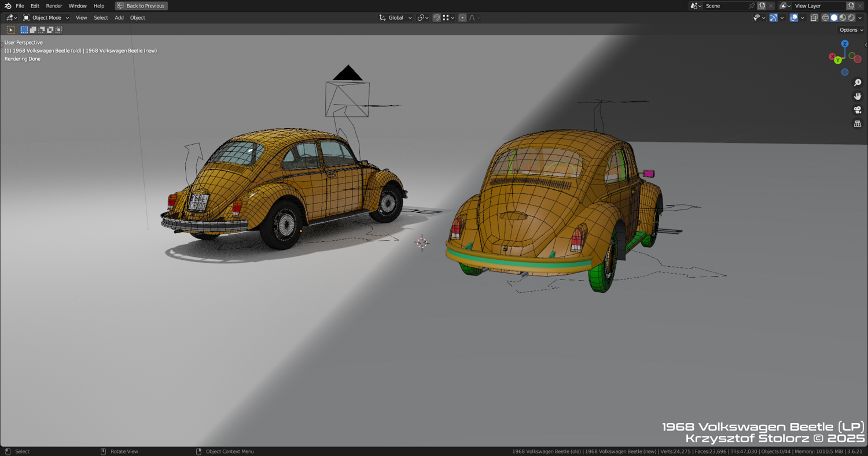This screenshot has width=868, height=456.
Task: Open the Add menu in viewport header
Action: click(x=119, y=18)
